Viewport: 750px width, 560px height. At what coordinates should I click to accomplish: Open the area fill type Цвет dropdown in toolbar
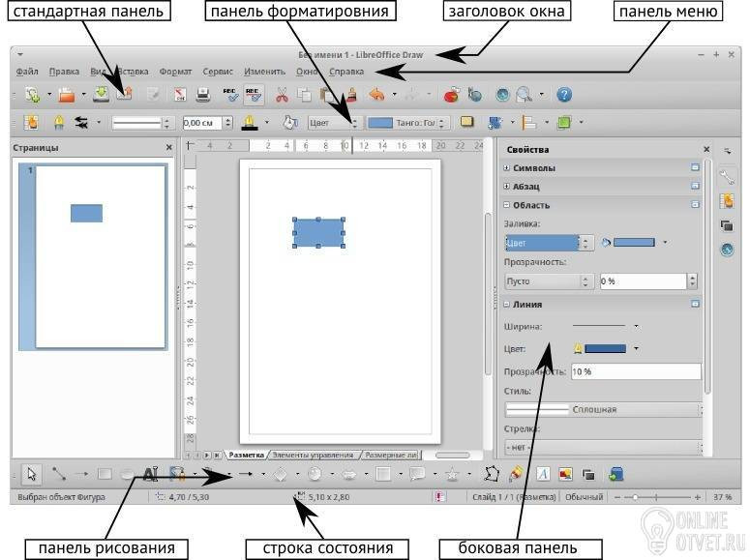(x=333, y=123)
